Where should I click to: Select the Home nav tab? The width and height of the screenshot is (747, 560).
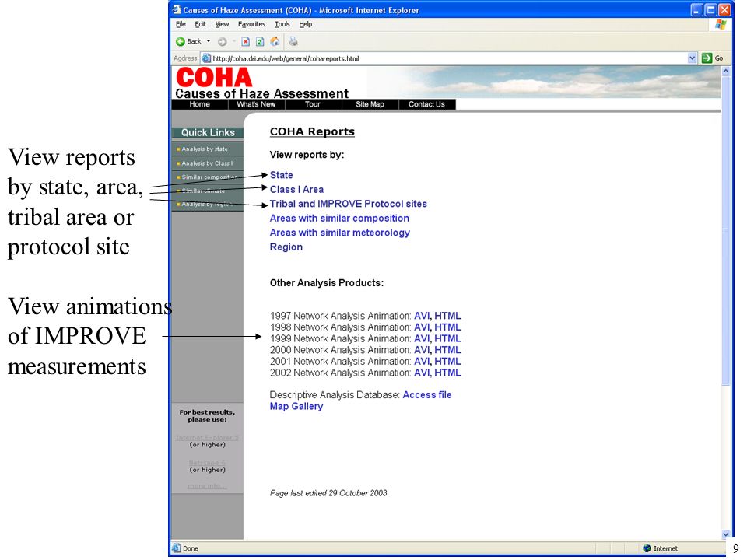pos(200,104)
